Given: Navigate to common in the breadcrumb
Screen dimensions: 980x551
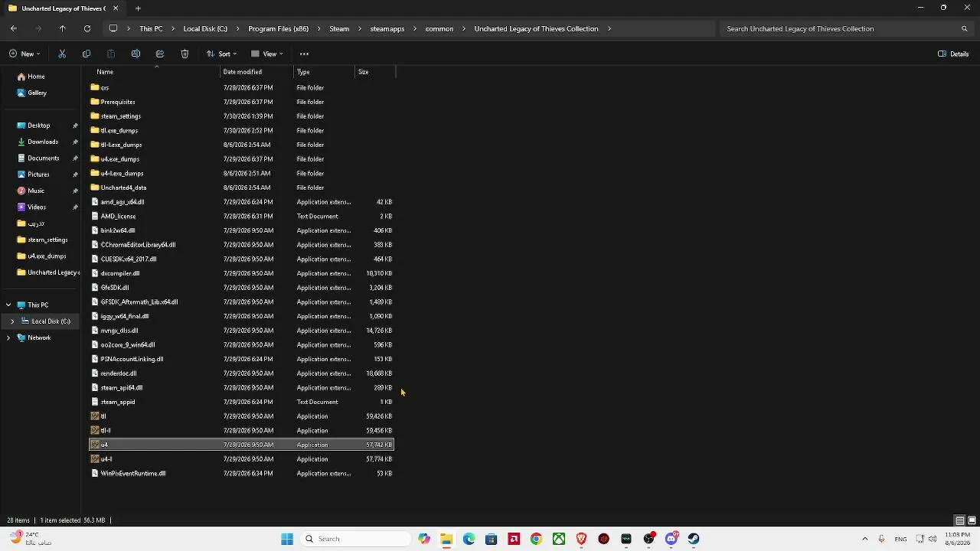Looking at the screenshot, I should 439,28.
